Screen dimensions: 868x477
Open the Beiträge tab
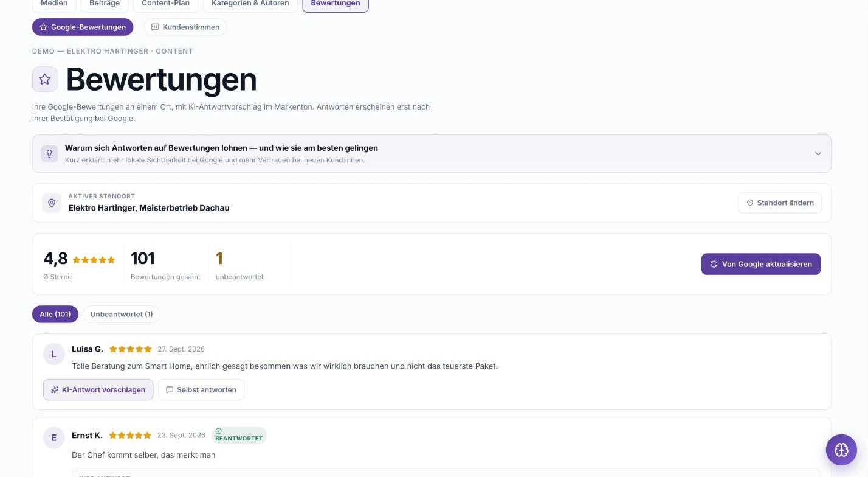pos(105,4)
